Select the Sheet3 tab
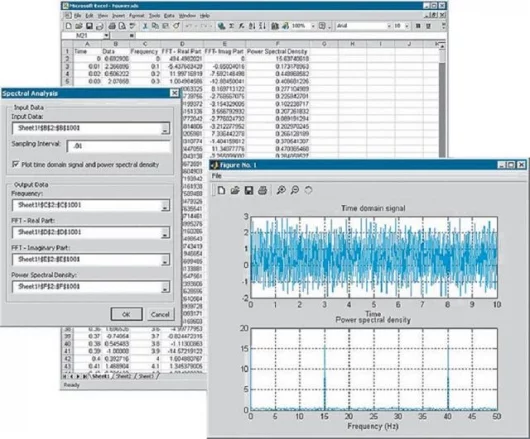 click(x=146, y=376)
